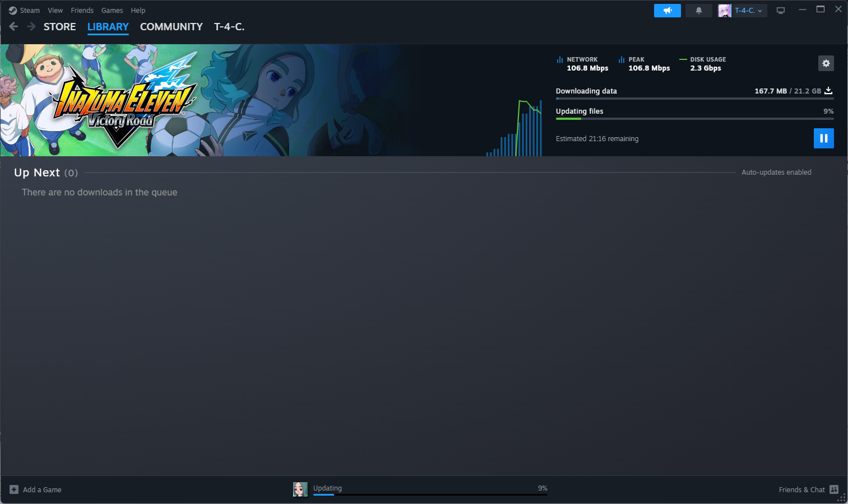848x504 pixels.
Task: Switch to the LIBRARY tab
Action: [108, 27]
